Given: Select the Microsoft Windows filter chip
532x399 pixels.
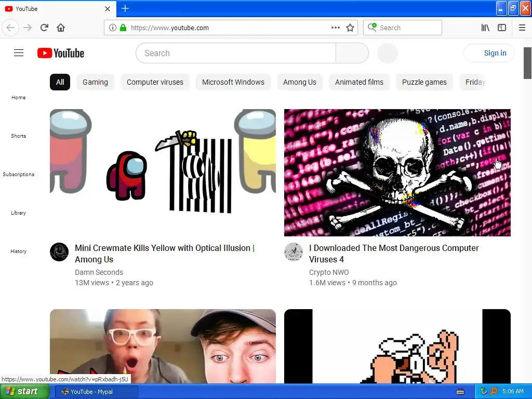Looking at the screenshot, I should 233,82.
